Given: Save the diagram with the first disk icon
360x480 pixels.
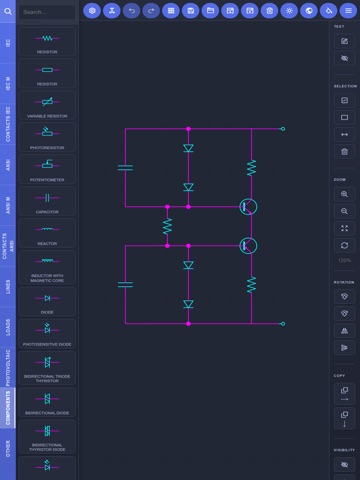Looking at the screenshot, I should click(x=191, y=11).
